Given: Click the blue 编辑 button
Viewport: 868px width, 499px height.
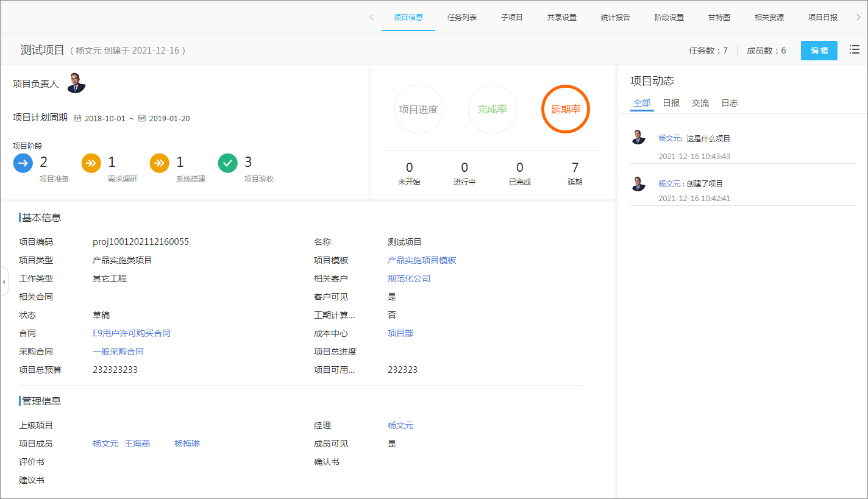Looking at the screenshot, I should (819, 51).
